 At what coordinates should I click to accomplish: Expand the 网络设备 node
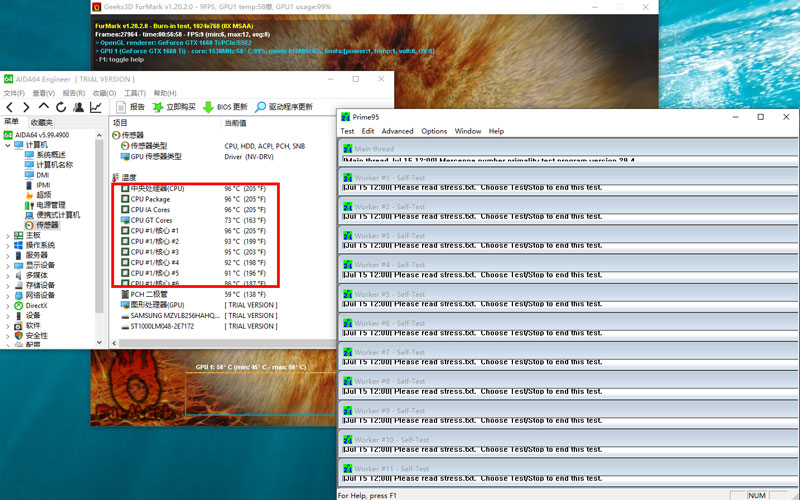(x=8, y=295)
